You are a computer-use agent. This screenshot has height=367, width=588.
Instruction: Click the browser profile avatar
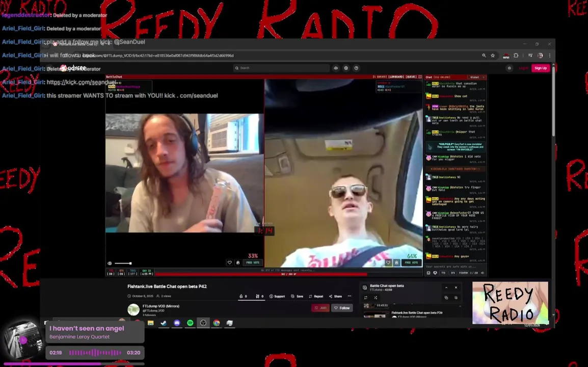[540, 56]
